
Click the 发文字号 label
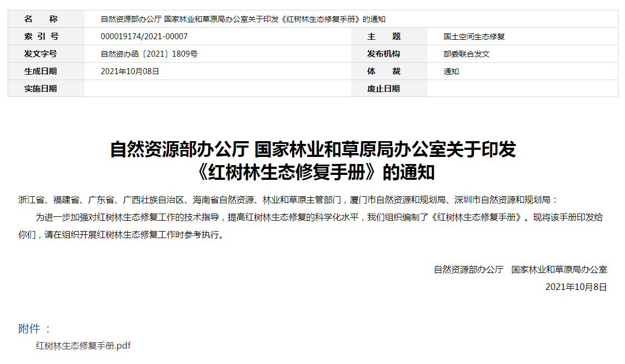[40, 54]
